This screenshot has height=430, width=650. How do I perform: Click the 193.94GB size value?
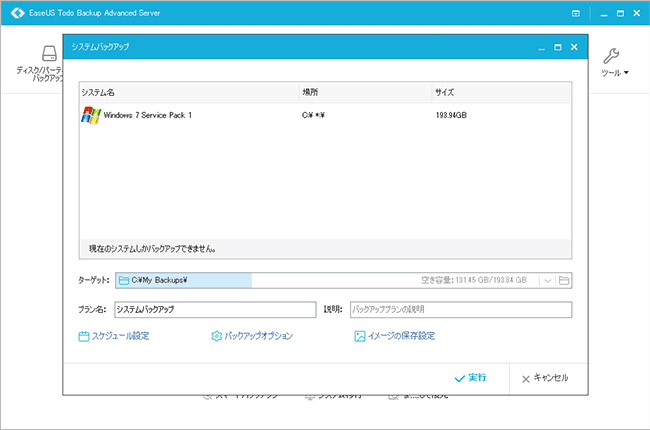451,115
